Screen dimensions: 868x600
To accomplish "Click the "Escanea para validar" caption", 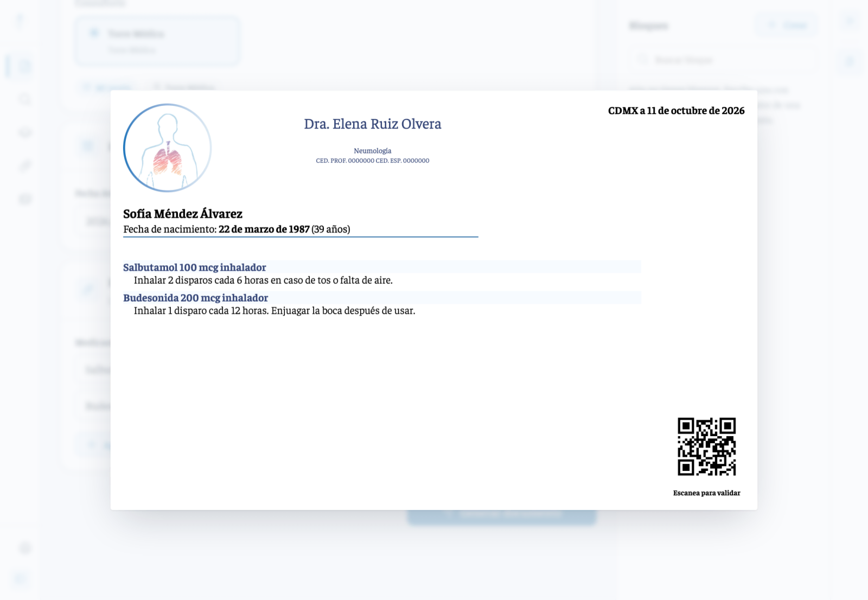I will click(x=707, y=493).
